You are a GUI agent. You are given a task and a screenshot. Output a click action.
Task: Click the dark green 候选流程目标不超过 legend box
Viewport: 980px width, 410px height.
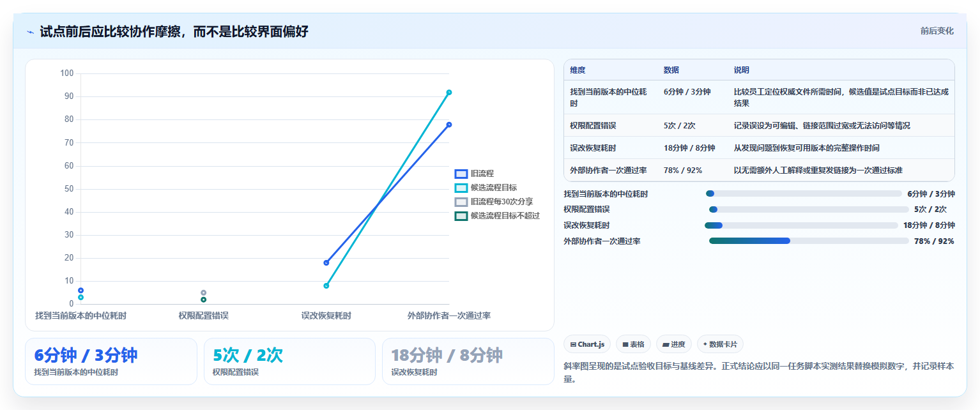[x=461, y=216]
